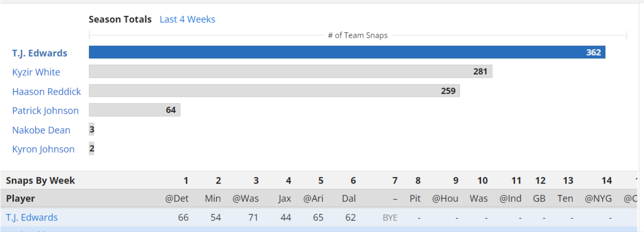Image resolution: width=644 pixels, height=232 pixels.
Task: Open T.J. Edwards link beside the bar chart
Action: coord(40,53)
